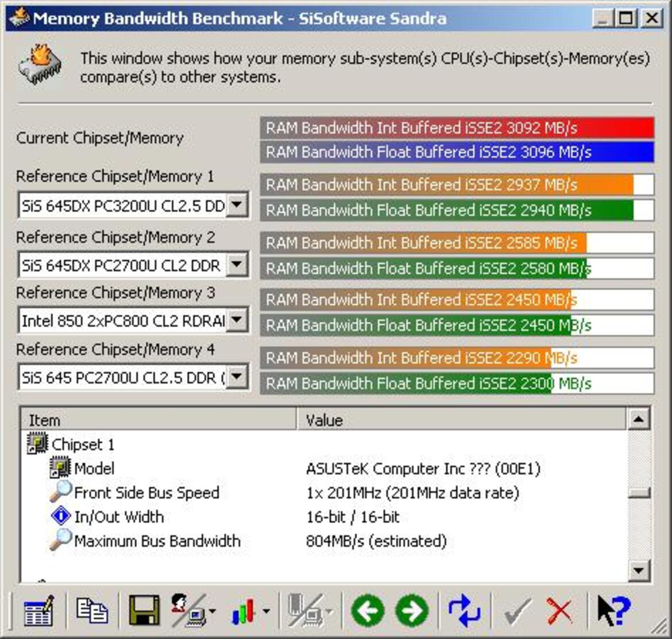Click the Front Side Bus Speed magnifier icon
Image resolution: width=672 pixels, height=639 pixels.
[60, 491]
